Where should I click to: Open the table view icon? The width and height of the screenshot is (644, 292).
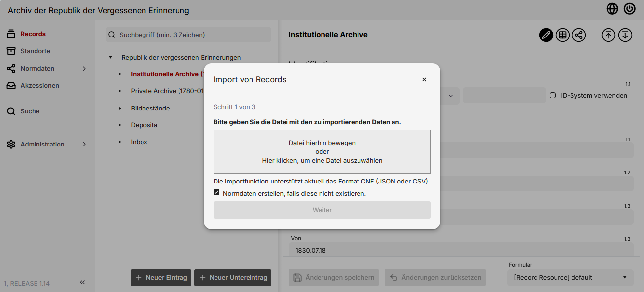pos(563,35)
